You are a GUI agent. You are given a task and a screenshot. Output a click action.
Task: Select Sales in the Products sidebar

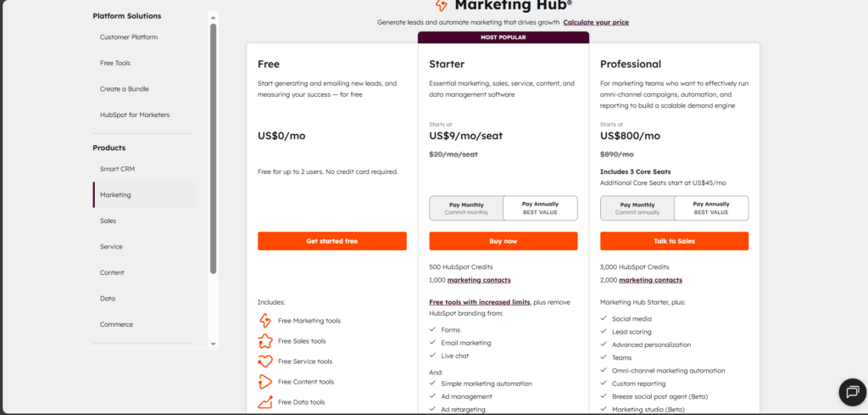tap(108, 221)
